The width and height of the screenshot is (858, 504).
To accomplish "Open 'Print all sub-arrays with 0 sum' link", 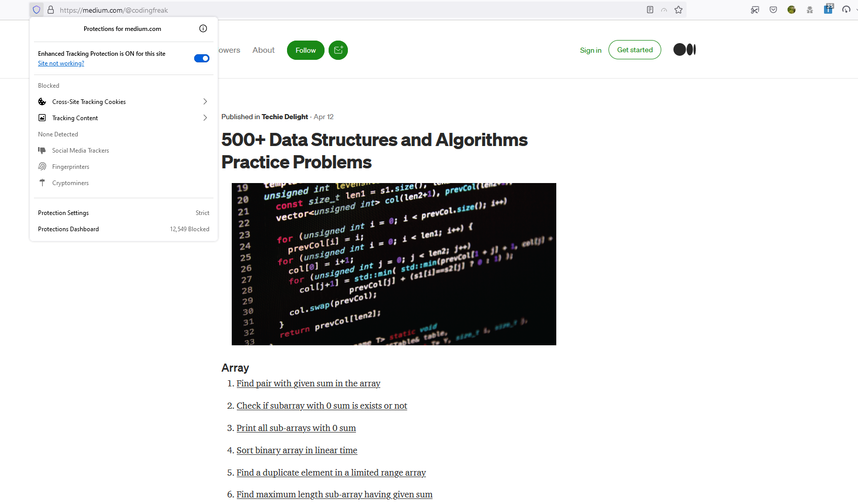I will pos(296,428).
